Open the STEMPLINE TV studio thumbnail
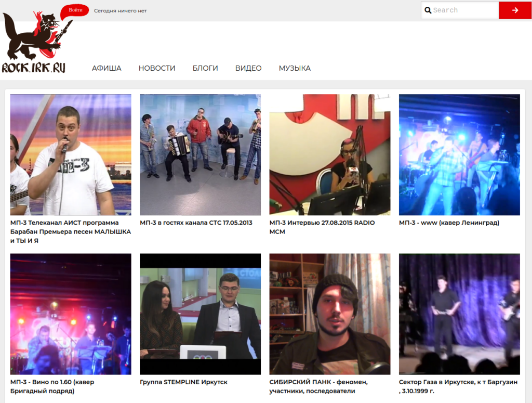 coord(200,314)
